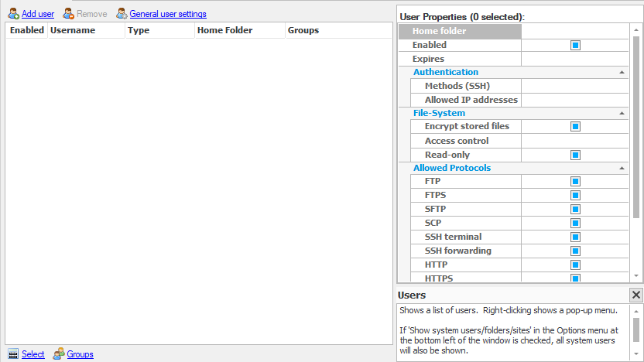Click Users help text scroll down arrow

pyautogui.click(x=636, y=353)
